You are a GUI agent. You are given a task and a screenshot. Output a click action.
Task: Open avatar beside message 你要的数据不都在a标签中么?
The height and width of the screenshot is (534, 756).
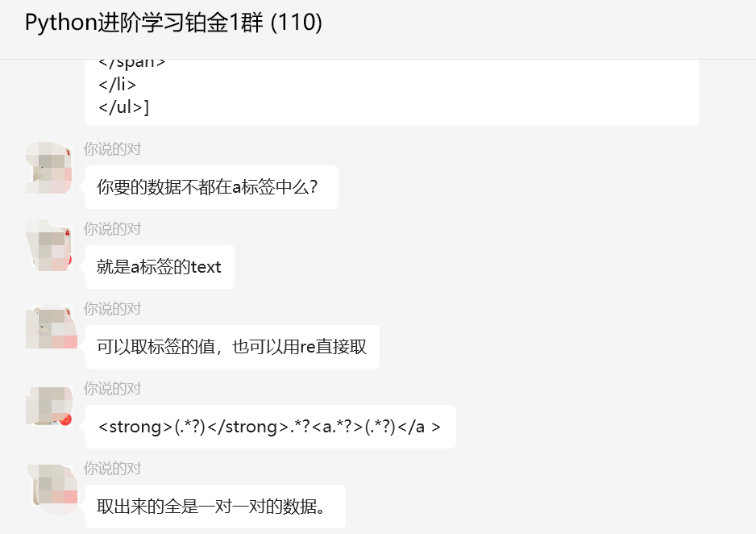[52, 168]
